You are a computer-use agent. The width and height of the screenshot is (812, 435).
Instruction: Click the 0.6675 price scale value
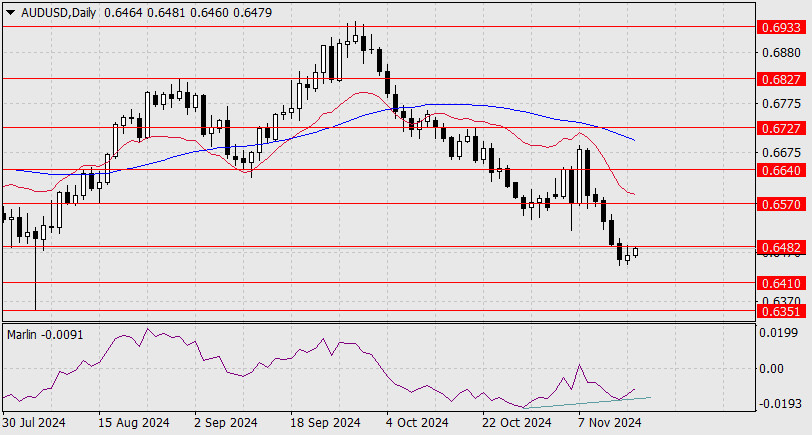[x=781, y=153]
